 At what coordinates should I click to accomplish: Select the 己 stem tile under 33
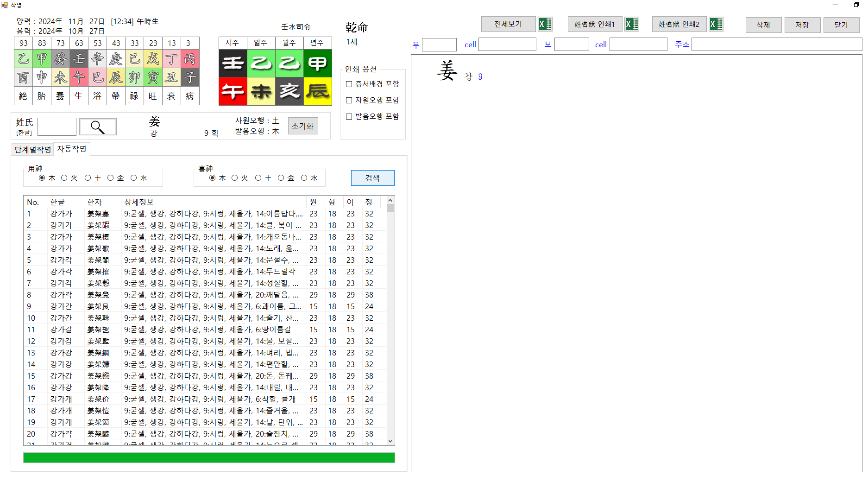[x=134, y=59]
